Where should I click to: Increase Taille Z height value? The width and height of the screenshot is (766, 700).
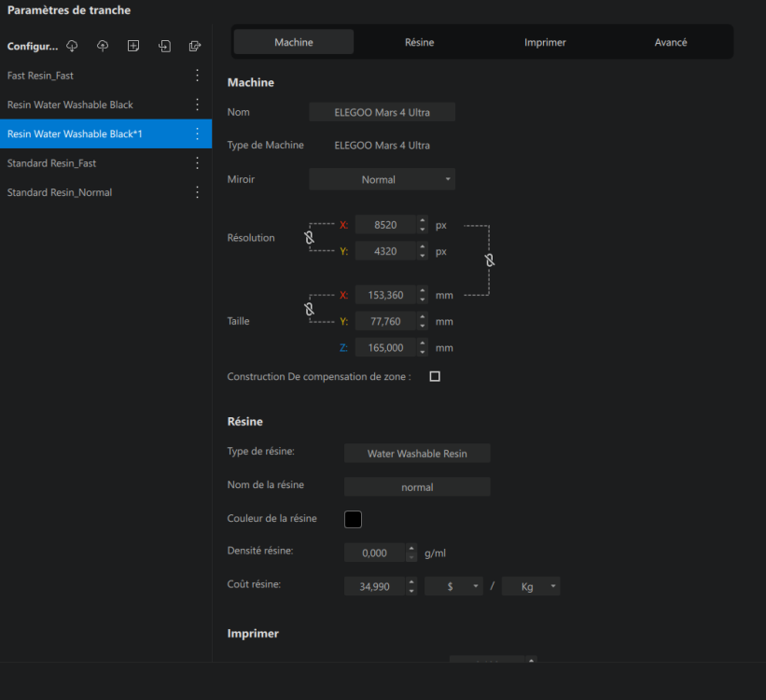(x=423, y=343)
